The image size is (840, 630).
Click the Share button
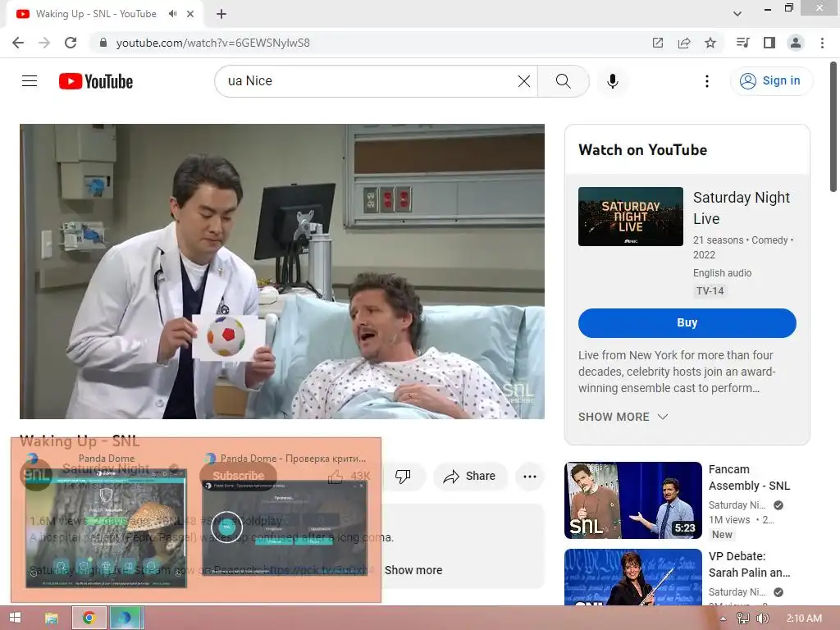tap(469, 476)
